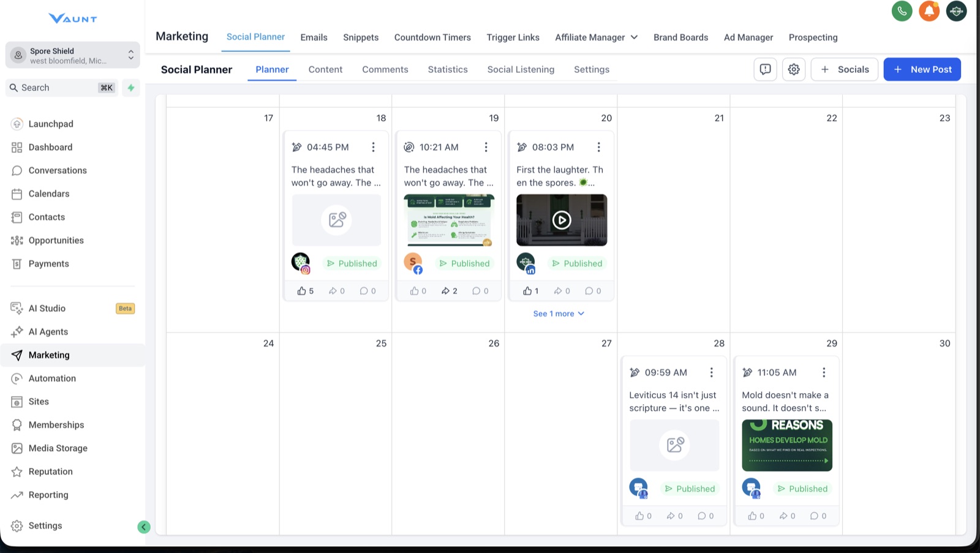Viewport: 980px width, 553px height.
Task: Click the green phone call icon
Action: pyautogui.click(x=902, y=11)
